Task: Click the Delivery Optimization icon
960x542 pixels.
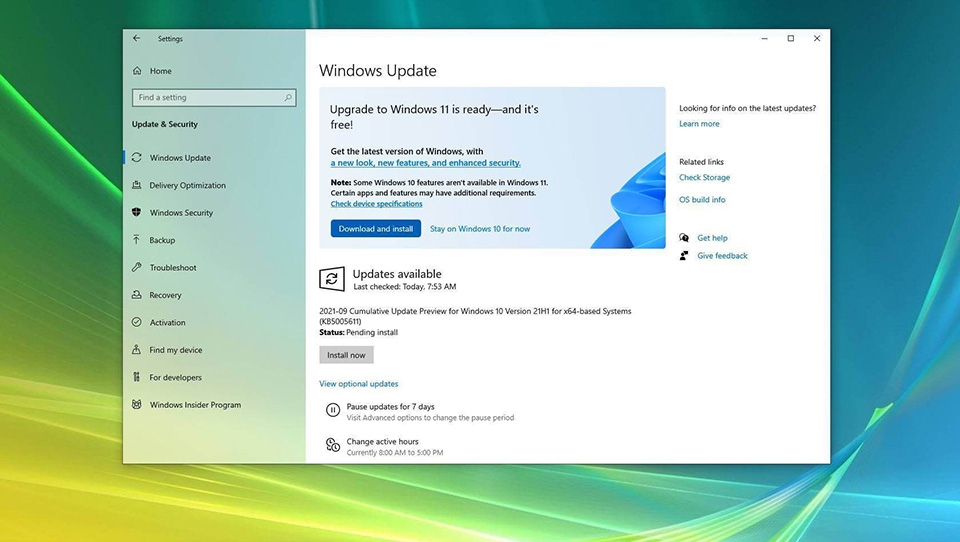Action: coord(137,185)
